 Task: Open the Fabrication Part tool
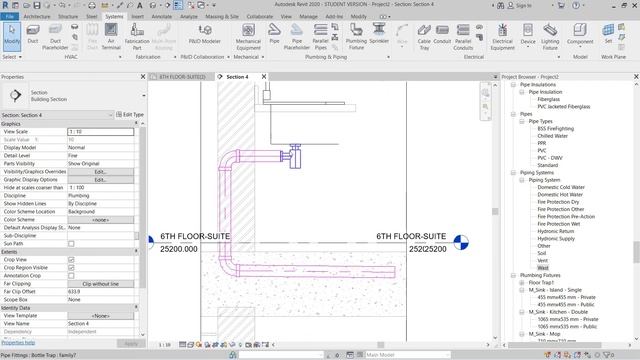pos(137,37)
